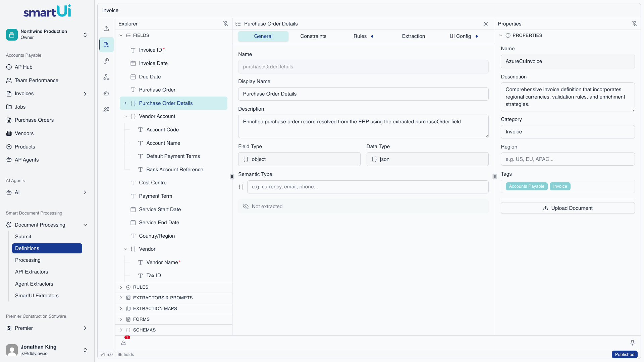Switch to the Rules tab
Viewport: 644px width, 362px height.
tap(363, 36)
